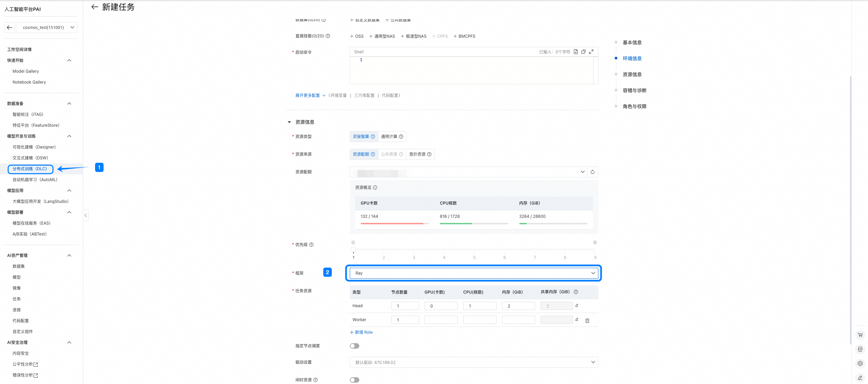
Task: Enable the 指定节点调度 toggle switch
Action: point(354,346)
